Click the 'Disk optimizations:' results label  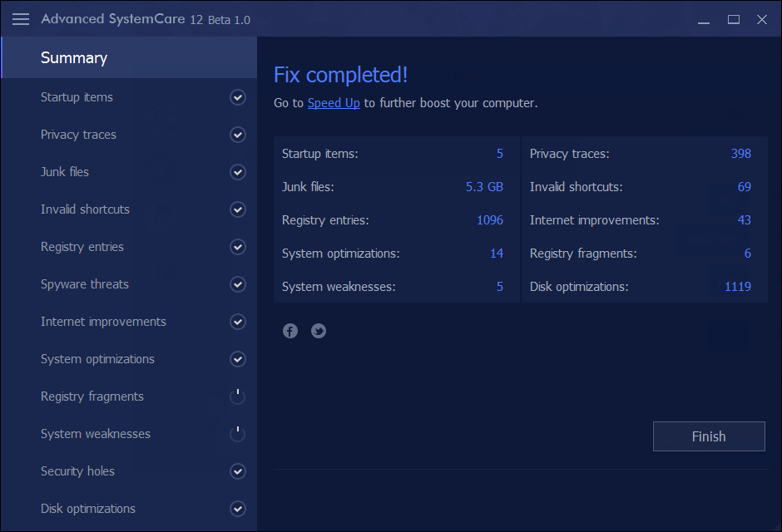pyautogui.click(x=579, y=287)
